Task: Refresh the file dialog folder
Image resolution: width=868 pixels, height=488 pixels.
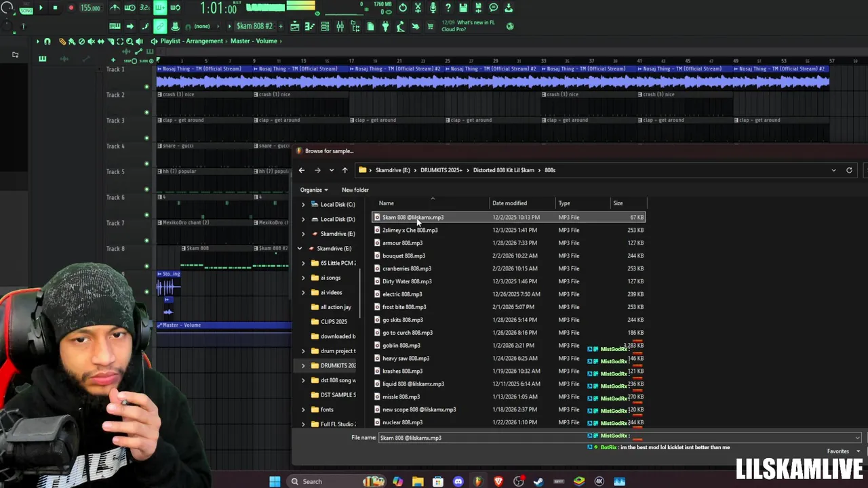Action: pos(849,170)
